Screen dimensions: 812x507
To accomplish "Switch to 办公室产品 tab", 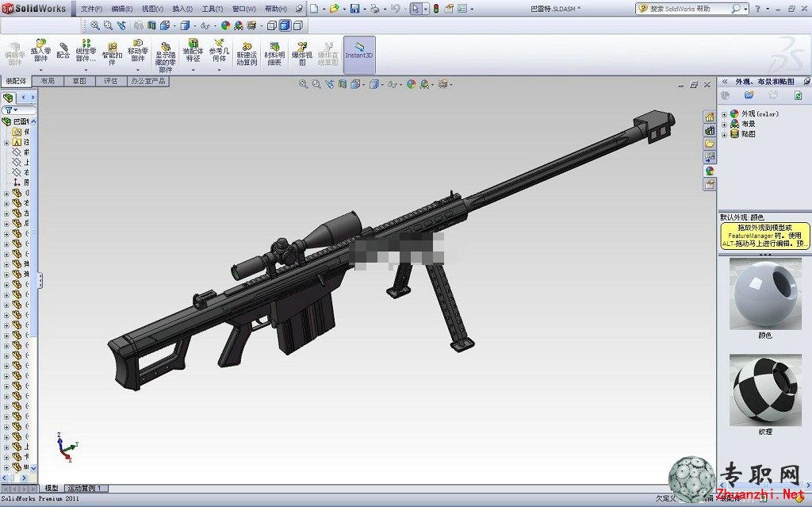I will (x=148, y=81).
